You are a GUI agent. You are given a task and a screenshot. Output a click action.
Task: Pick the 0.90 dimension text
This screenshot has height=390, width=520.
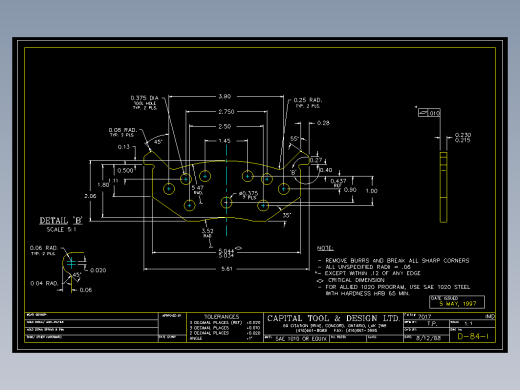[x=350, y=190]
